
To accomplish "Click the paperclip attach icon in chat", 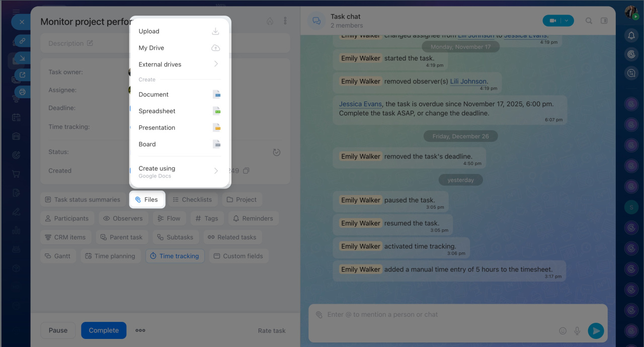I will [319, 315].
